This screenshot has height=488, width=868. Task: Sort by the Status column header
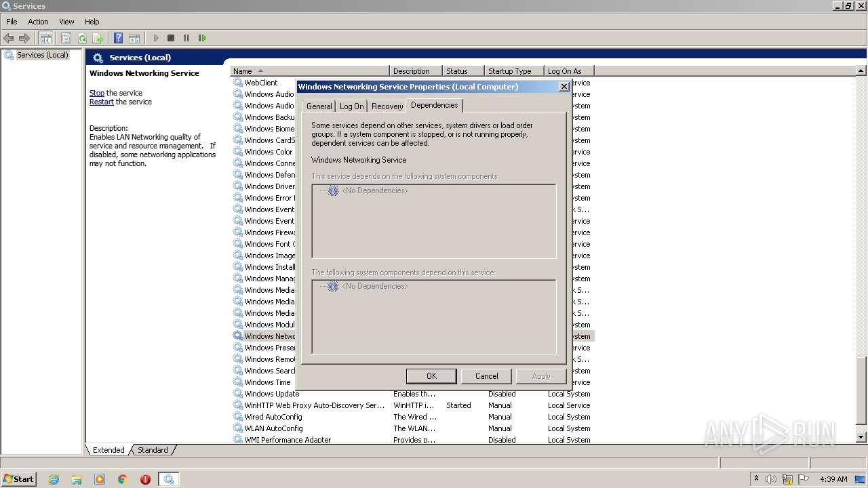pos(464,71)
